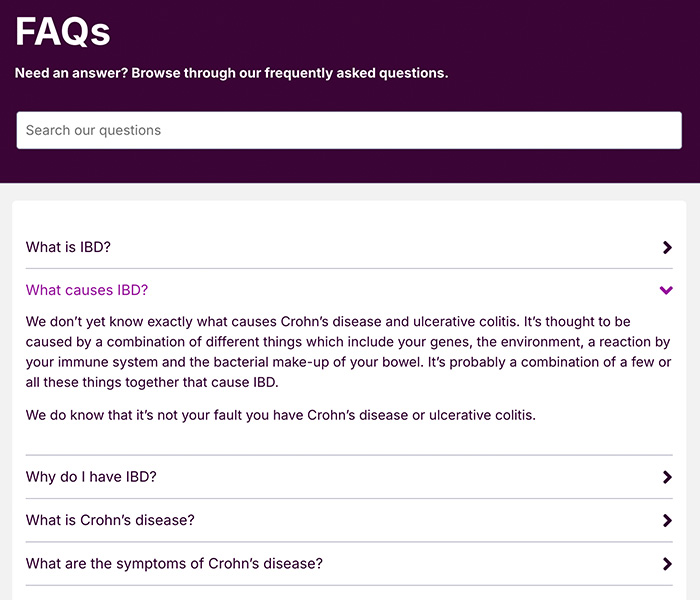
Task: Click the grey strip below the purple header
Action: 349,191
